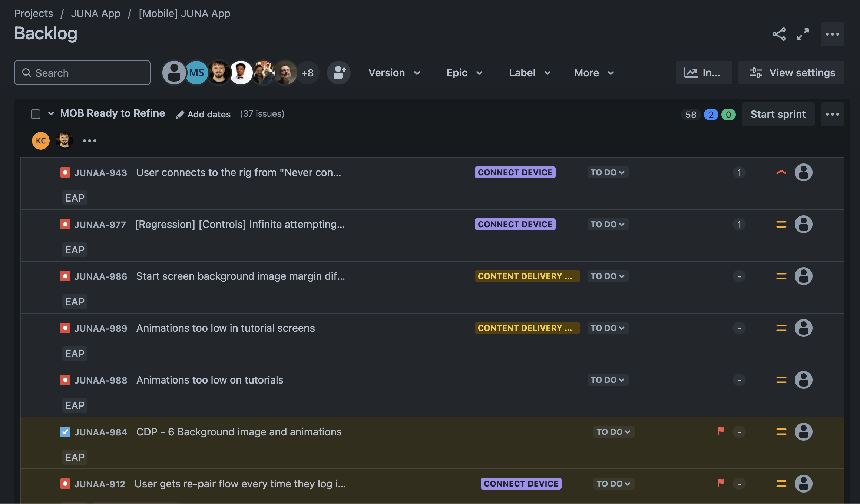Click the share icon in header
Viewport: 860px width, 504px height.
click(779, 34)
